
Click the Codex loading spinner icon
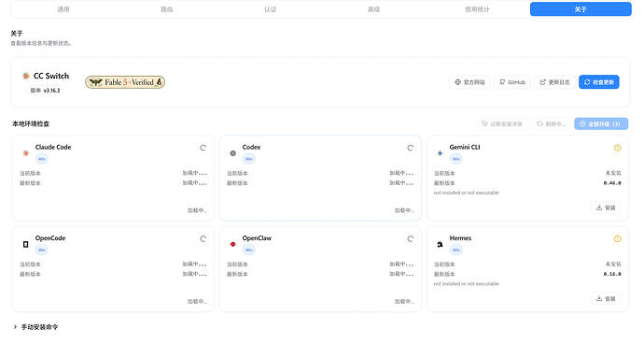tap(410, 148)
